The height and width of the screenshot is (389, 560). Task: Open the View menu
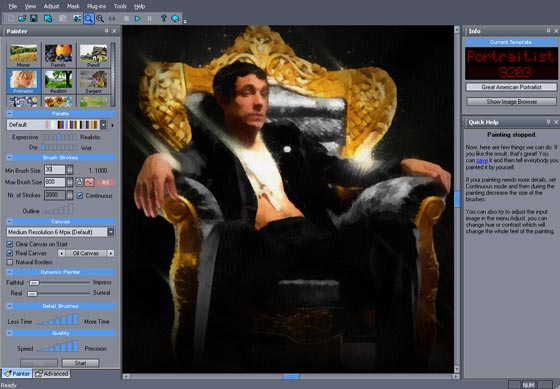click(30, 6)
